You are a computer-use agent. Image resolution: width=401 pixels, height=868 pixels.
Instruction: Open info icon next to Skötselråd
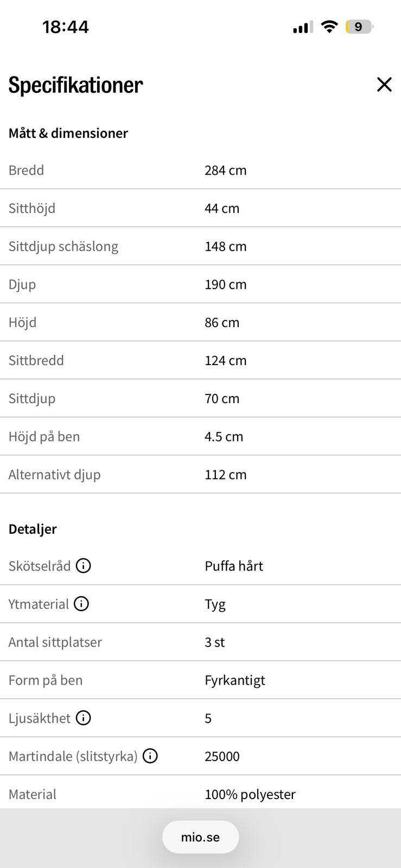(x=83, y=566)
